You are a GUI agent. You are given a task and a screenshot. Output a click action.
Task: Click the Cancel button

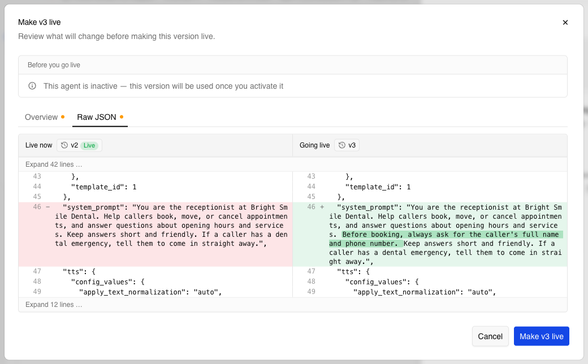(x=490, y=336)
